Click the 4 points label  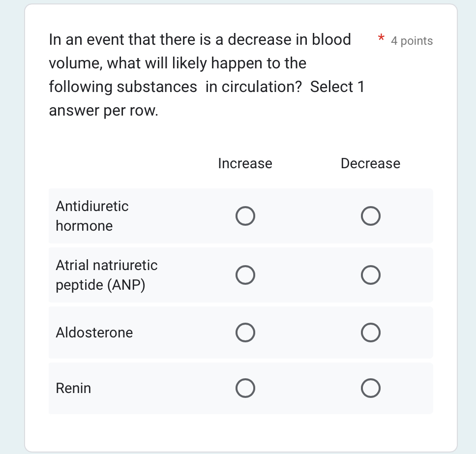click(x=412, y=41)
